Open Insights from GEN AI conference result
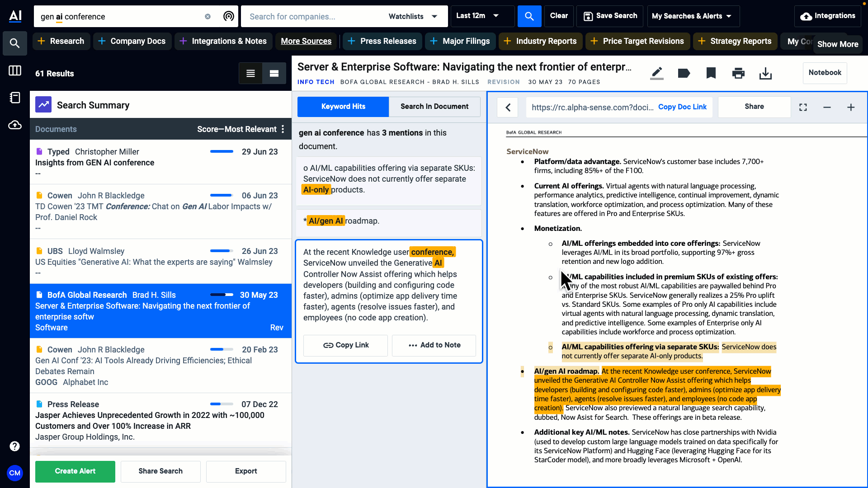The image size is (868, 488). click(x=160, y=162)
